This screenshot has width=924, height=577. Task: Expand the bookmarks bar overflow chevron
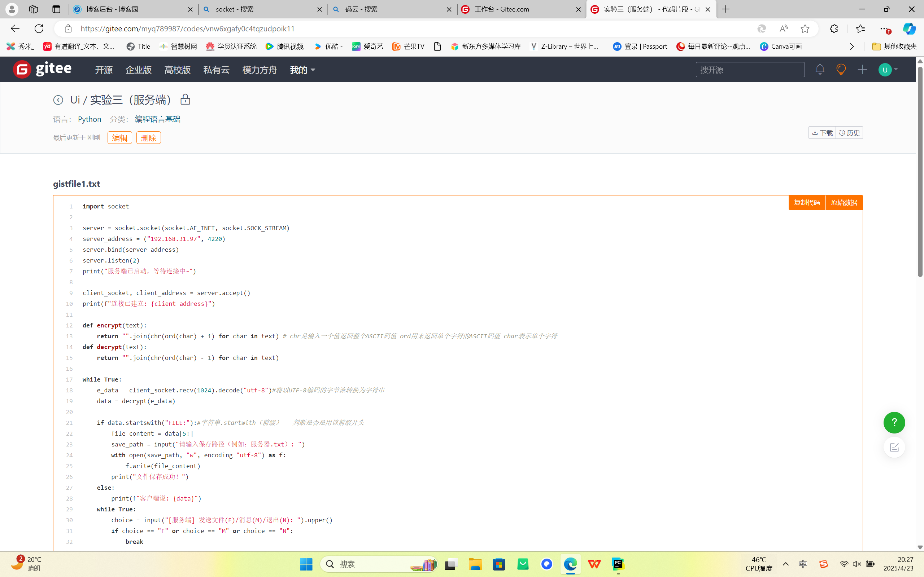point(852,47)
